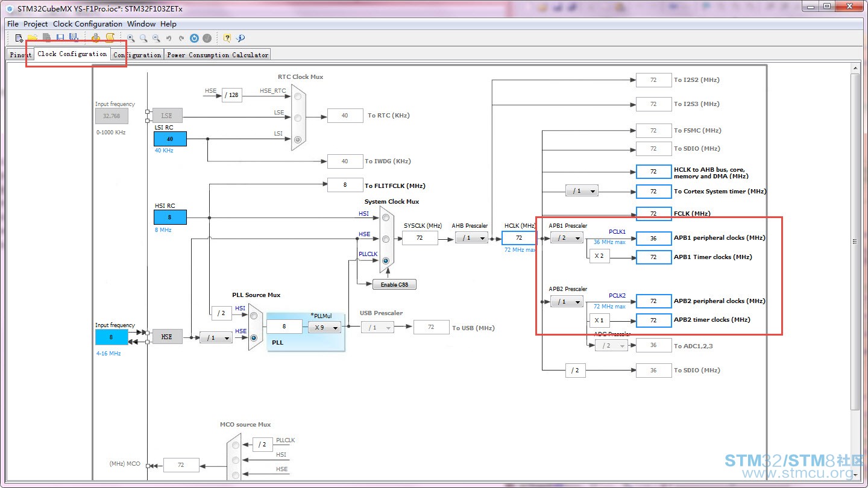Image resolution: width=868 pixels, height=488 pixels.
Task: Open the ADC Prescaler dropdown
Action: pyautogui.click(x=611, y=345)
